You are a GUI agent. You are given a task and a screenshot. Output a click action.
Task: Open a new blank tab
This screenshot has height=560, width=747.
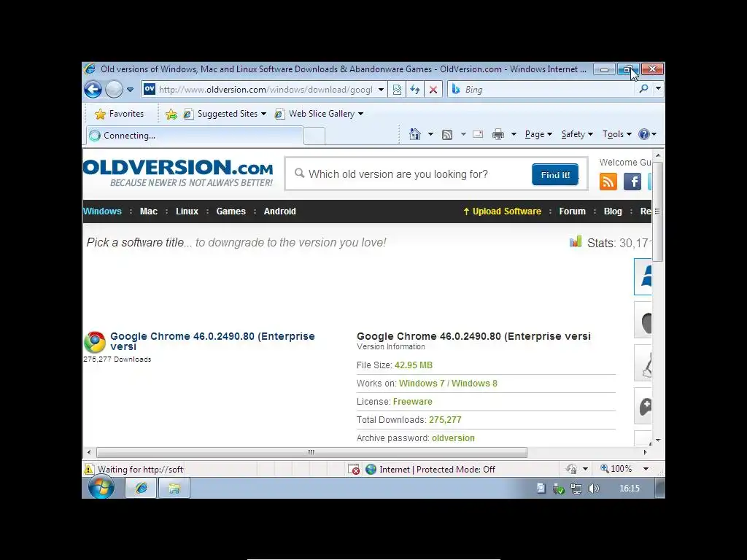click(x=314, y=136)
